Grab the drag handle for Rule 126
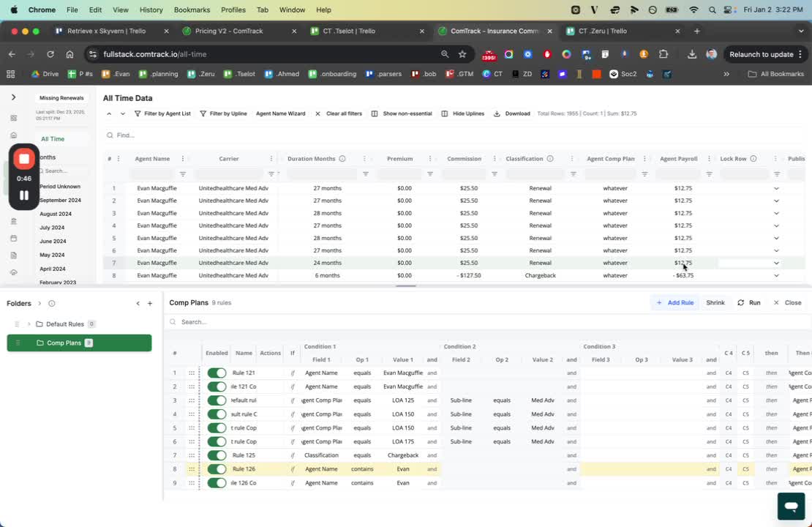 coord(192,469)
